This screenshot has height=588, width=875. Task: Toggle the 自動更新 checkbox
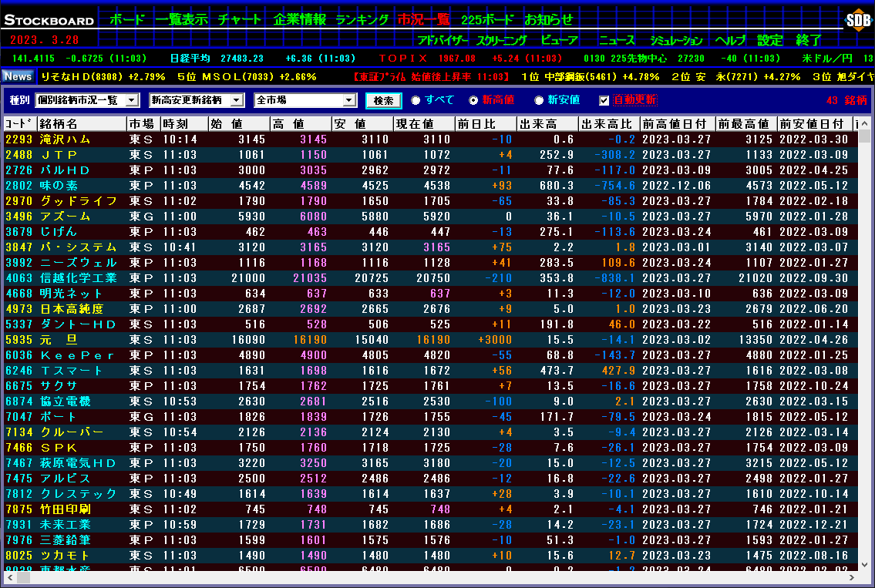604,100
